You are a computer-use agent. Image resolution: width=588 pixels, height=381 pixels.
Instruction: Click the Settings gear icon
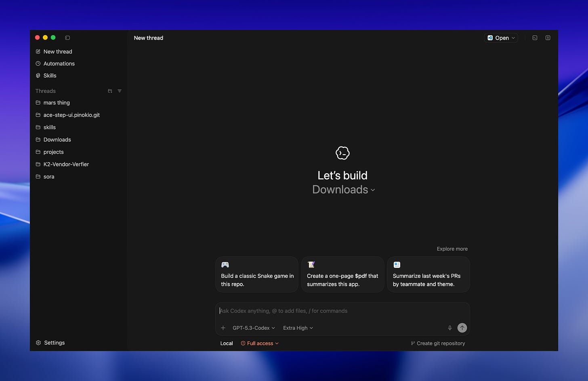point(38,343)
